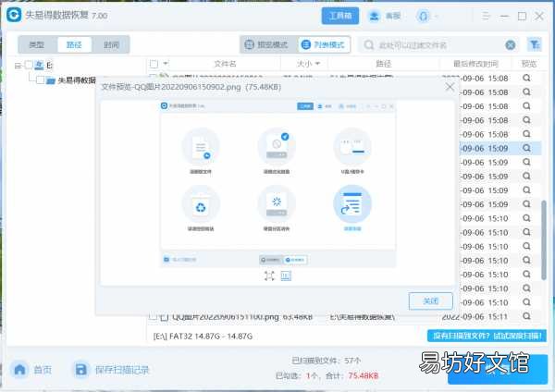Click the file icon of QQ图片20220906151100.png
The width and height of the screenshot is (555, 392).
[x=164, y=317]
